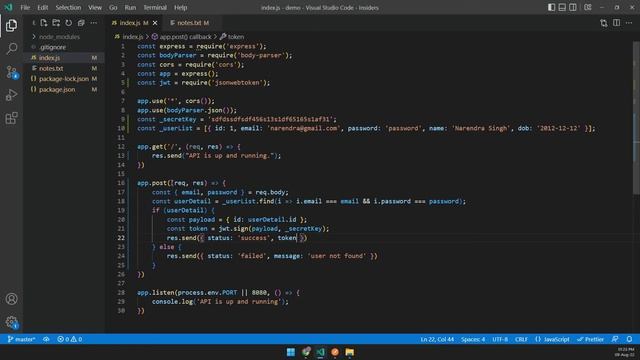Click the Ln 22, Col 44 cursor position
The image size is (640, 360).
(437, 339)
